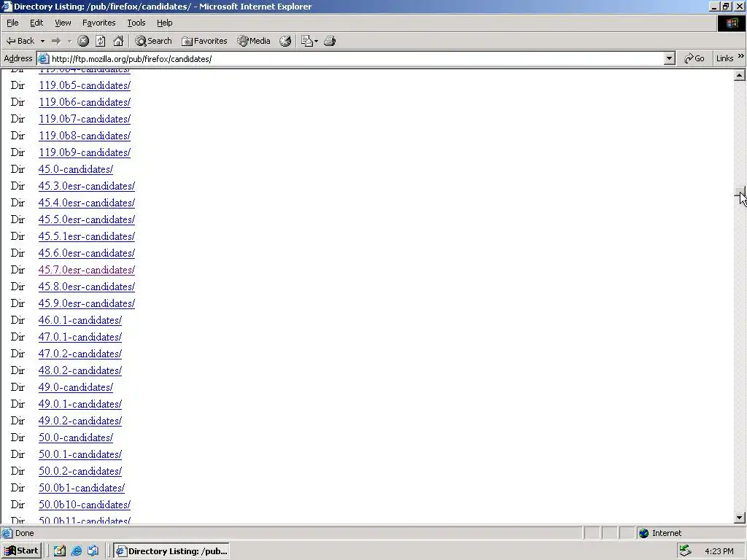Image resolution: width=747 pixels, height=560 pixels.
Task: Show History with the History icon
Action: point(285,41)
